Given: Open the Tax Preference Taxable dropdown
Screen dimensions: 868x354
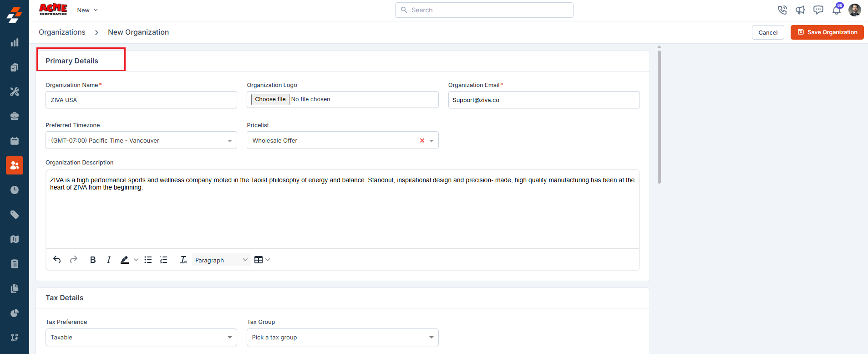Looking at the screenshot, I should click(x=141, y=337).
